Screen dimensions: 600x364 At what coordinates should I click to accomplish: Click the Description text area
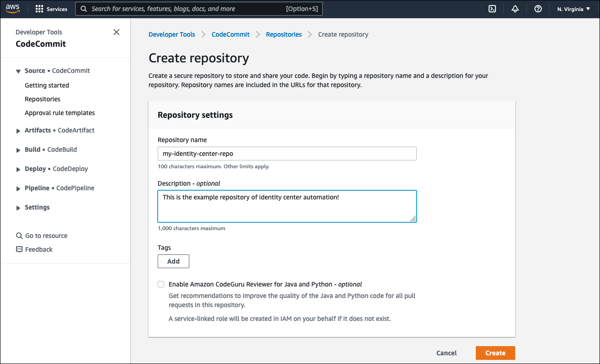coord(287,206)
